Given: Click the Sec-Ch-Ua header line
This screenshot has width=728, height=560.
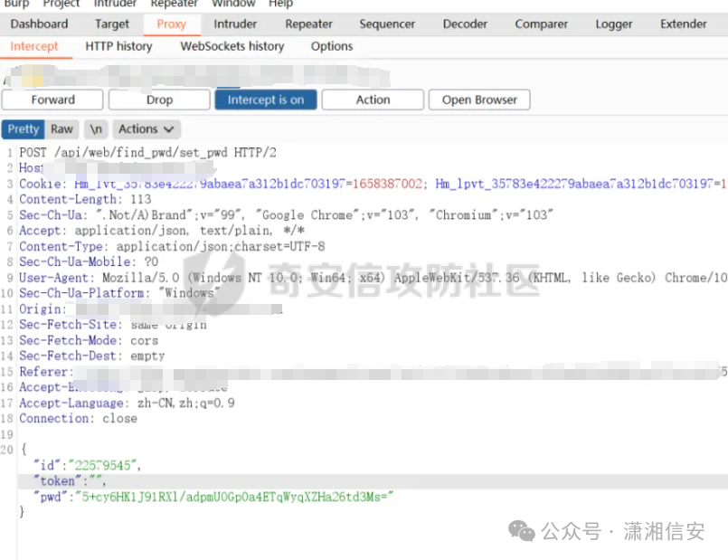Looking at the screenshot, I should coord(286,215).
